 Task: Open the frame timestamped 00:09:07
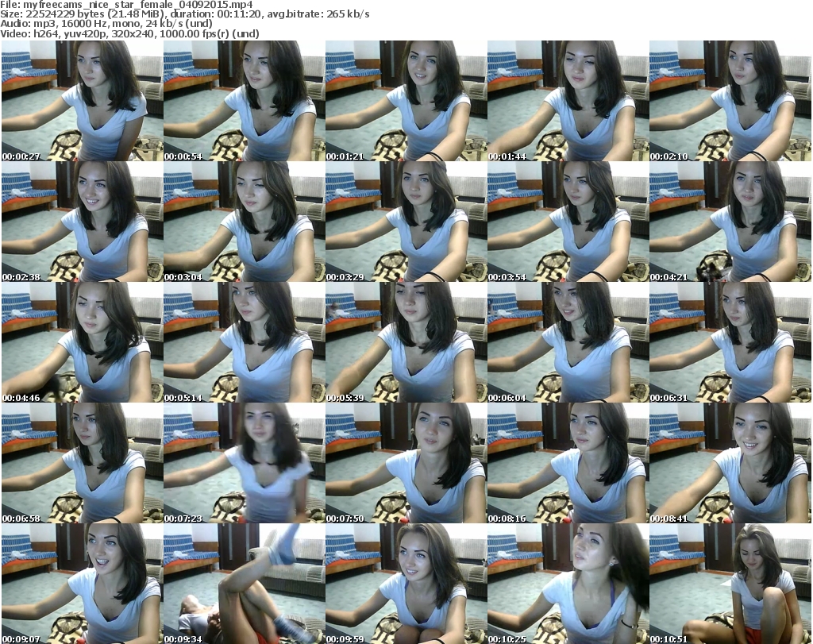[83, 584]
